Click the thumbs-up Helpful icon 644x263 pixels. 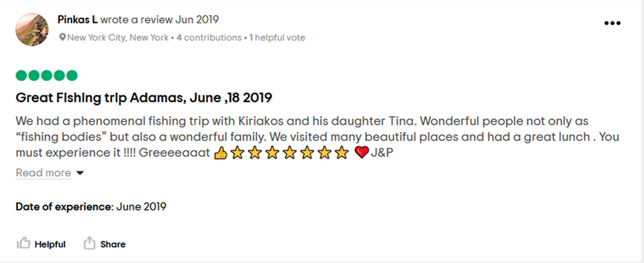point(24,244)
